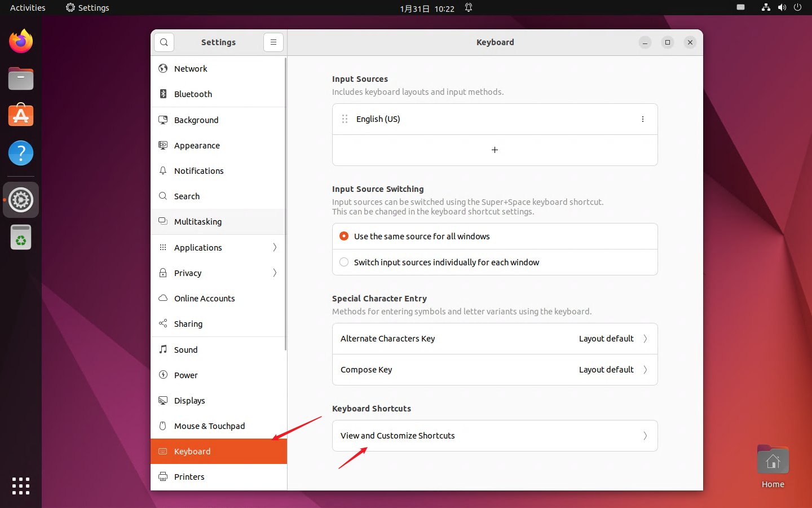Open the Settings search button

(164, 42)
